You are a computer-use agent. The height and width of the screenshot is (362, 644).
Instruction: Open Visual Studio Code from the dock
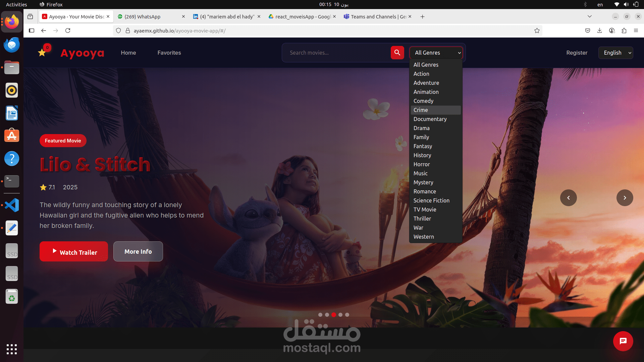[12, 205]
